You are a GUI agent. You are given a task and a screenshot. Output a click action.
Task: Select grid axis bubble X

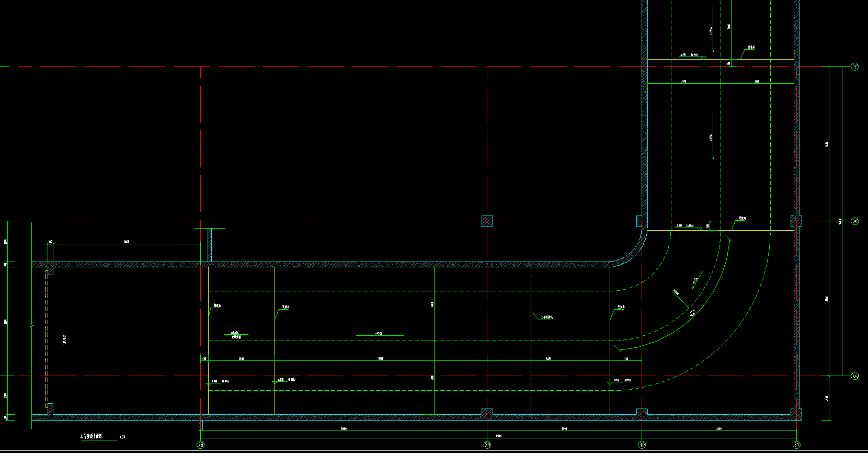tap(855, 221)
